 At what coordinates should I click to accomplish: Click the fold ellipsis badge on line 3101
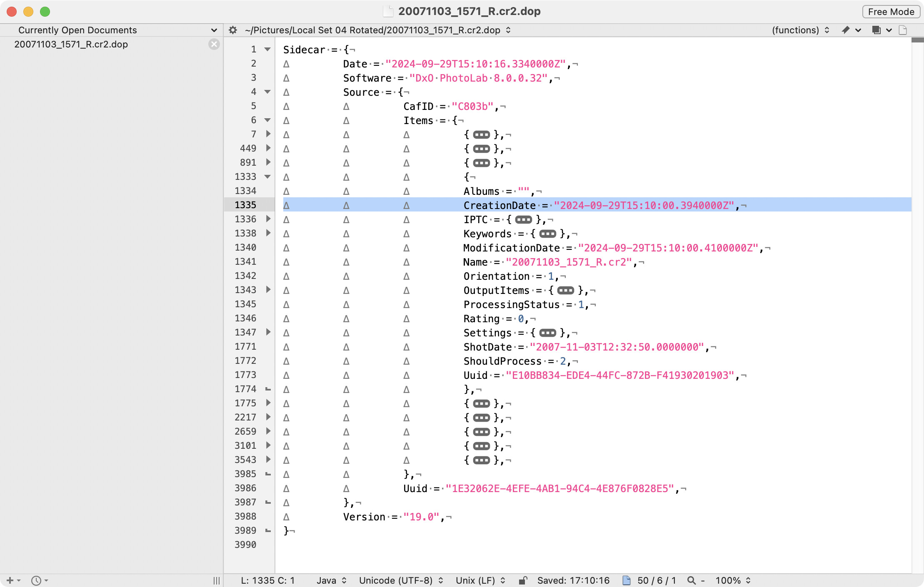[482, 446]
